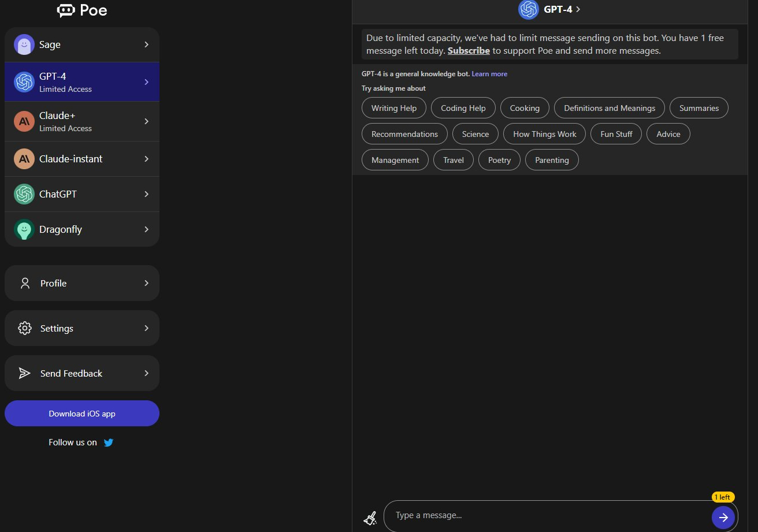Click the GPT-4 avatar in sidebar

click(x=24, y=82)
